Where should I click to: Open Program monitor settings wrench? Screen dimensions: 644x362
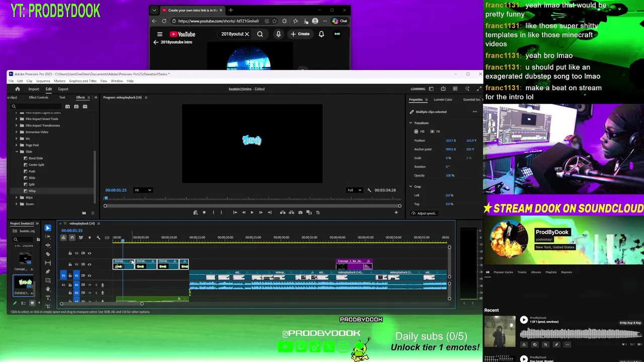pos(369,190)
